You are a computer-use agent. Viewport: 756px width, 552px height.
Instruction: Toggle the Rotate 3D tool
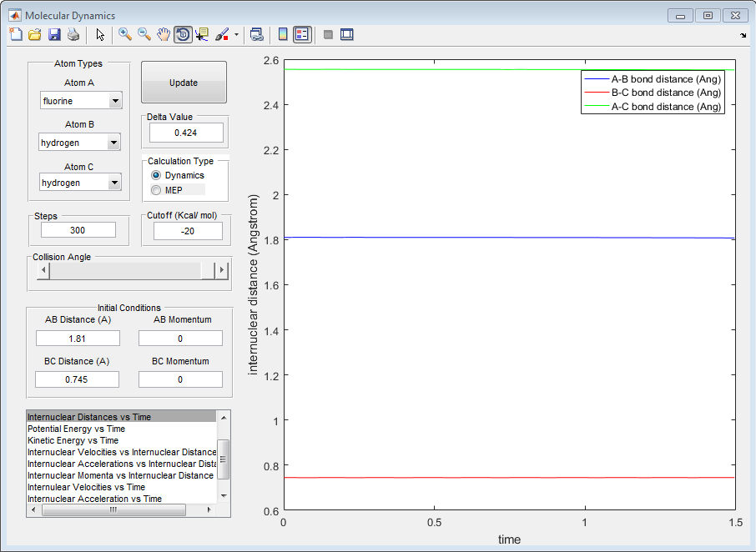pos(183,34)
